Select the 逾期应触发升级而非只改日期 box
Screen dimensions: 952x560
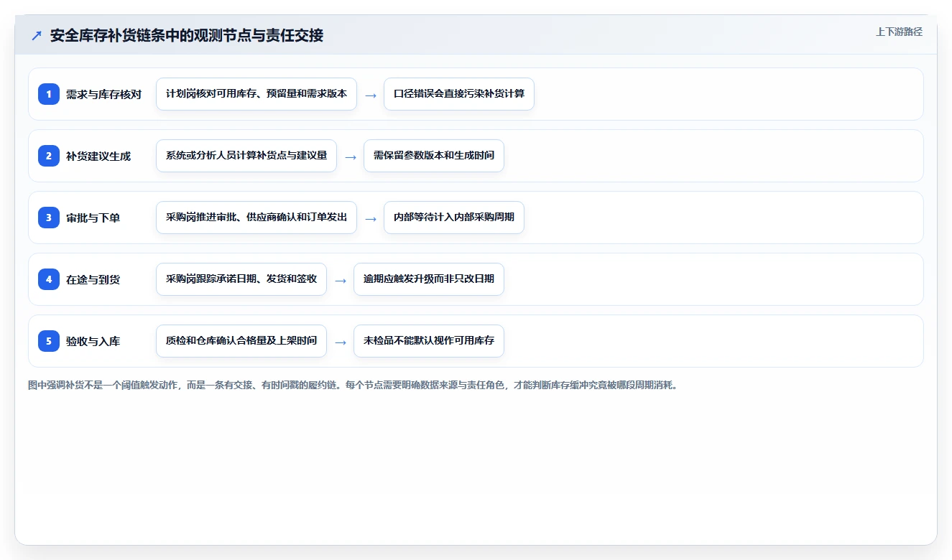point(429,279)
